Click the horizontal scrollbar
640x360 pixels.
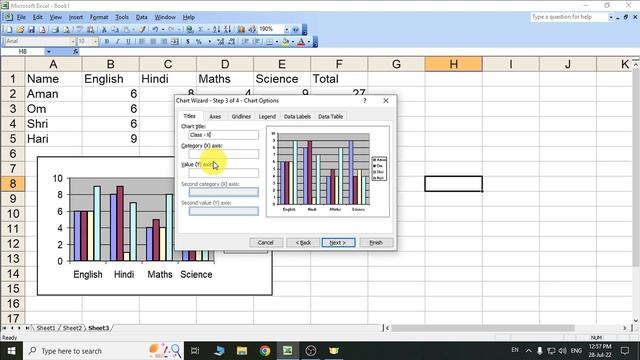point(483,328)
